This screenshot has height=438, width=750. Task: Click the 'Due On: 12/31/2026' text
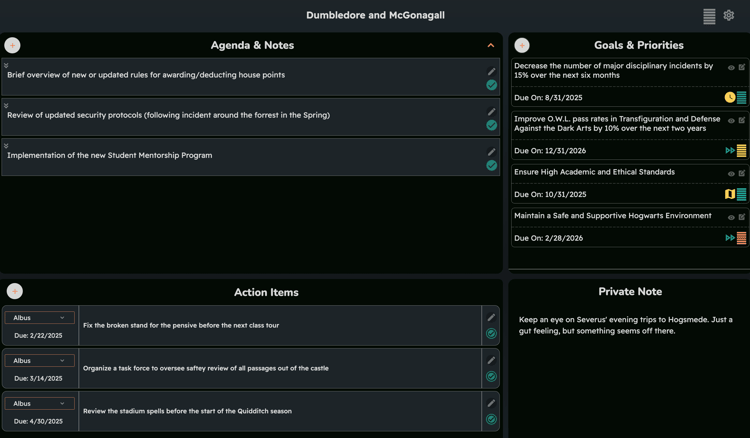coord(550,151)
